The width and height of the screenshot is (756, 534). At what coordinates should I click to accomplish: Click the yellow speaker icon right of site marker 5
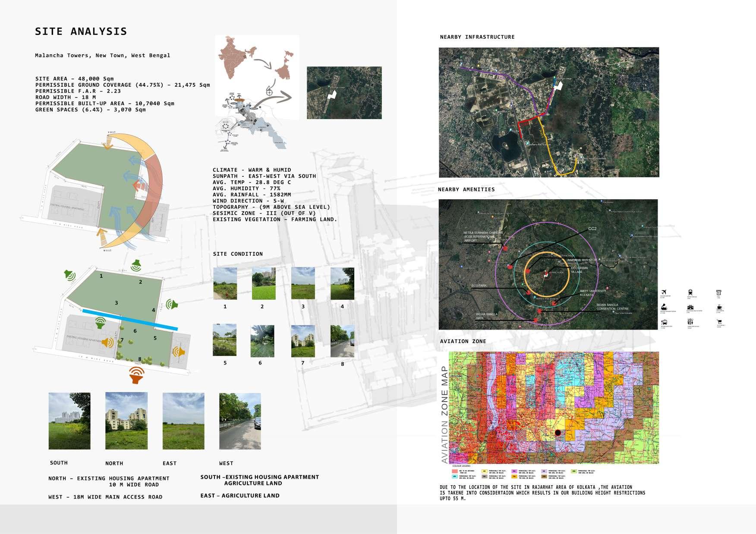pyautogui.click(x=178, y=352)
